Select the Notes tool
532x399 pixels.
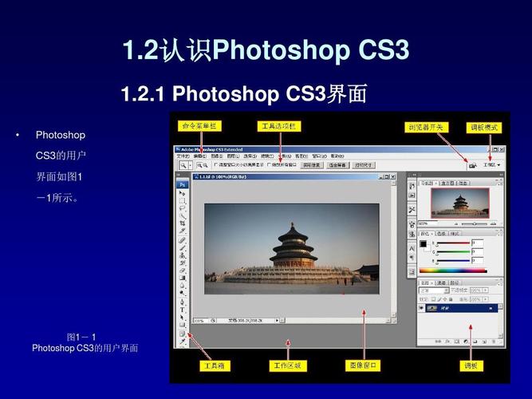coord(182,334)
